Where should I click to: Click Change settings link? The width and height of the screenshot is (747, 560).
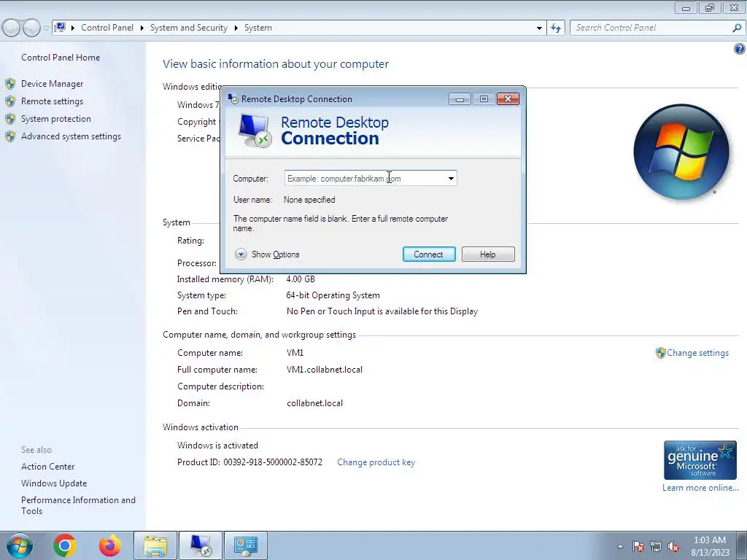[x=697, y=353]
